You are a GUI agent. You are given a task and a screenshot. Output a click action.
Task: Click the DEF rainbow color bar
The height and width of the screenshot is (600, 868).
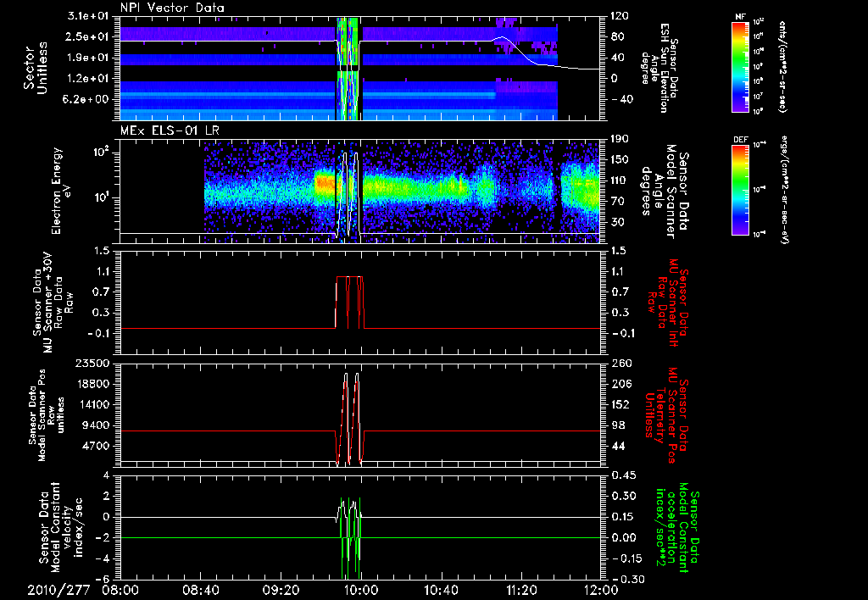pyautogui.click(x=740, y=190)
